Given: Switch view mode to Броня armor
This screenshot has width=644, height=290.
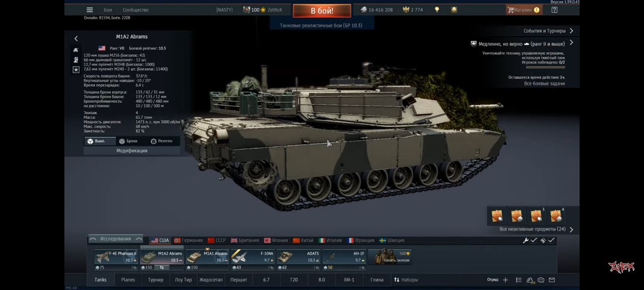Looking at the screenshot, I should pos(128,141).
